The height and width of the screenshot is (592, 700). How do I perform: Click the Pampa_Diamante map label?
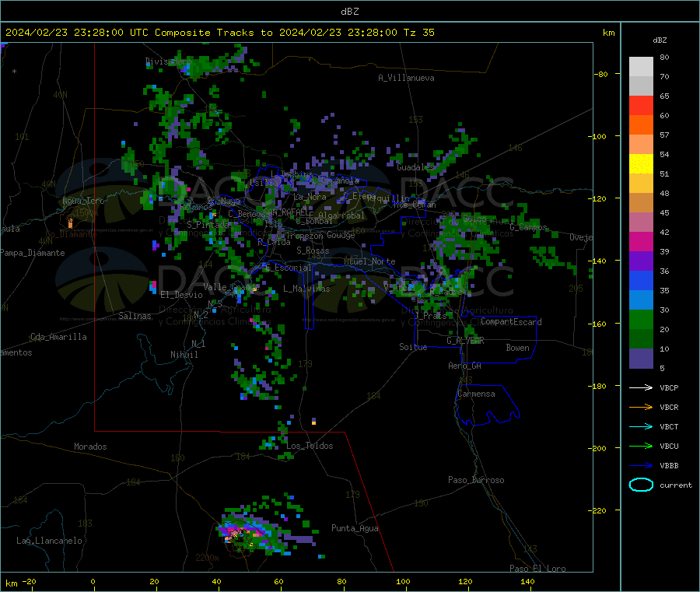32,253
